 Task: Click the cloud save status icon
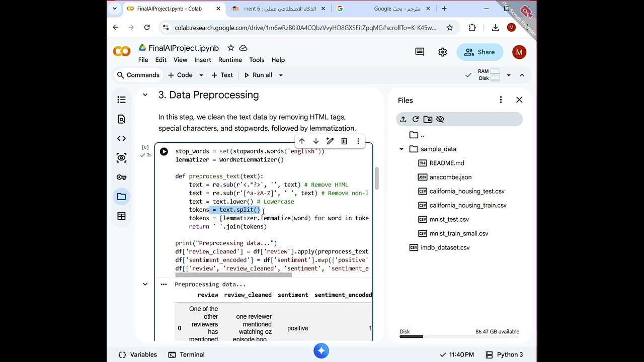click(x=243, y=48)
